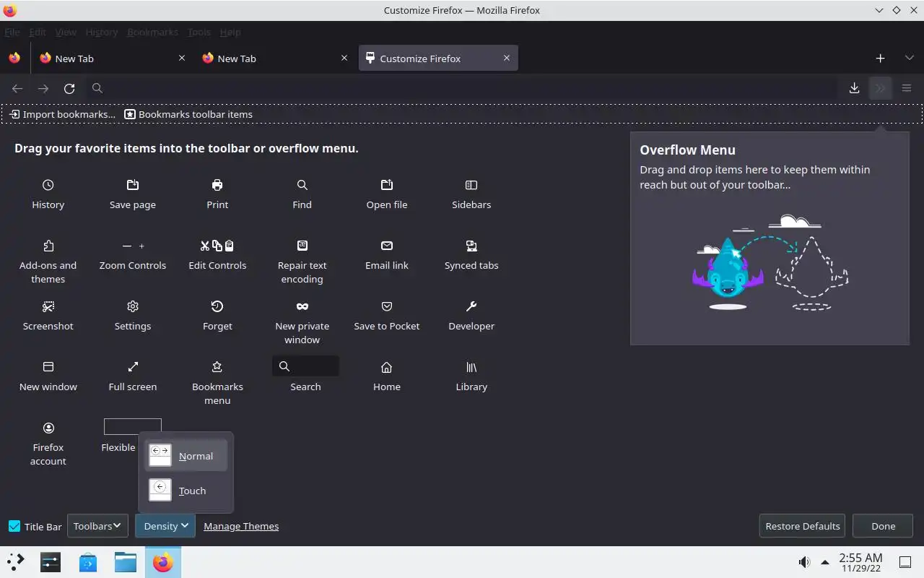
Task: Select the Synced tabs item
Action: coord(471,255)
